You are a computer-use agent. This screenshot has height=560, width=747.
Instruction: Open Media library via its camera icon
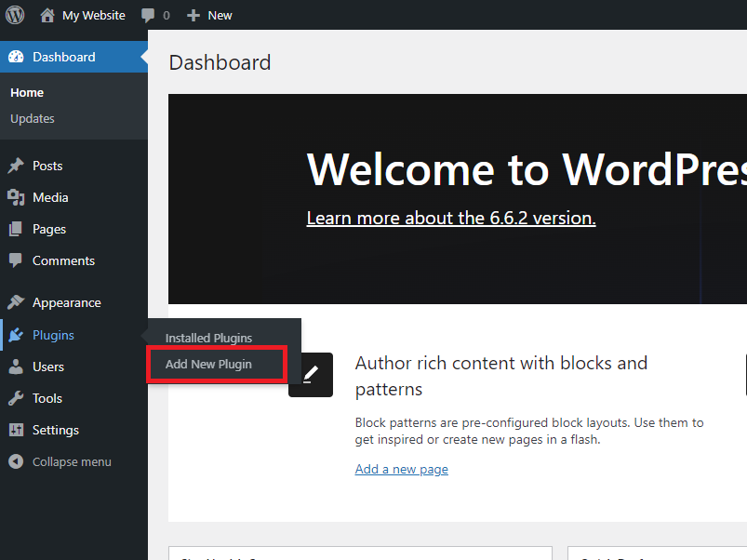pos(16,196)
